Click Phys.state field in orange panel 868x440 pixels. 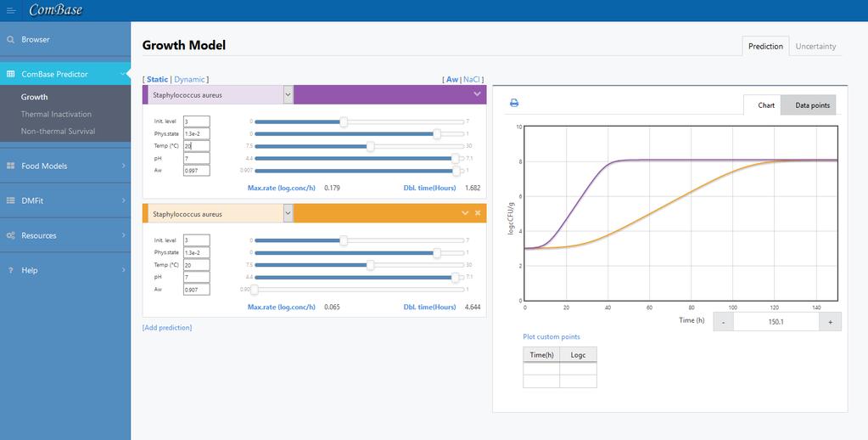click(x=197, y=252)
